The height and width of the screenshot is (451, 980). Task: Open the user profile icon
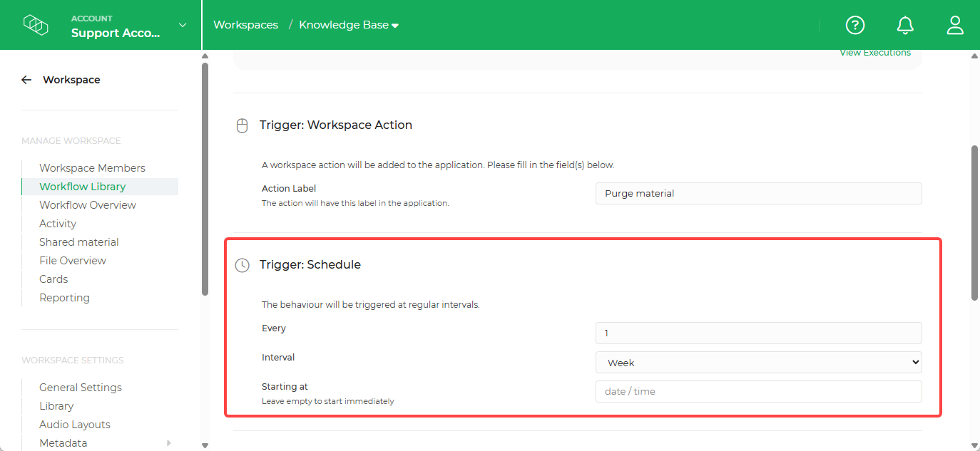(955, 25)
